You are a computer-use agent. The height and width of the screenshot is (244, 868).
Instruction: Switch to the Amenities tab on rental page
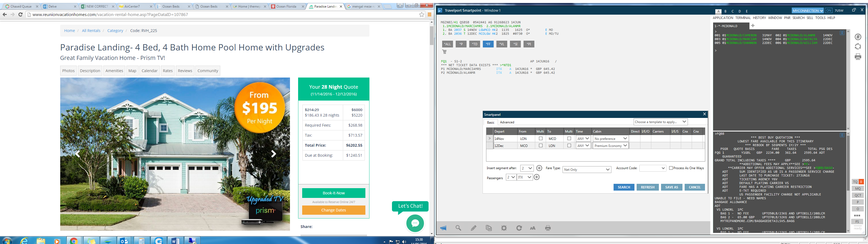point(114,71)
